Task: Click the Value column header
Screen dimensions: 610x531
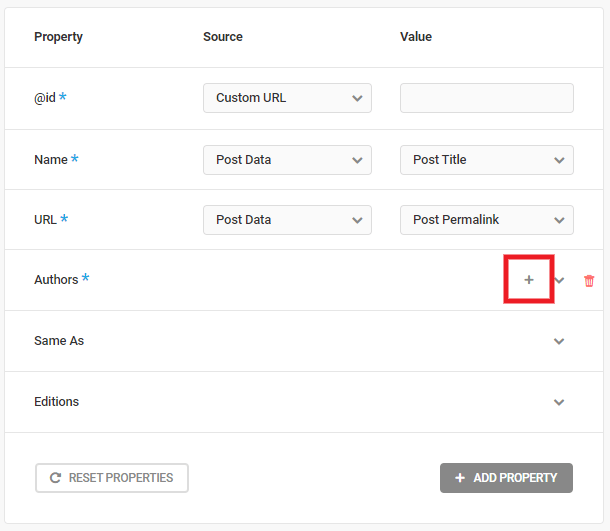Action: click(x=416, y=37)
